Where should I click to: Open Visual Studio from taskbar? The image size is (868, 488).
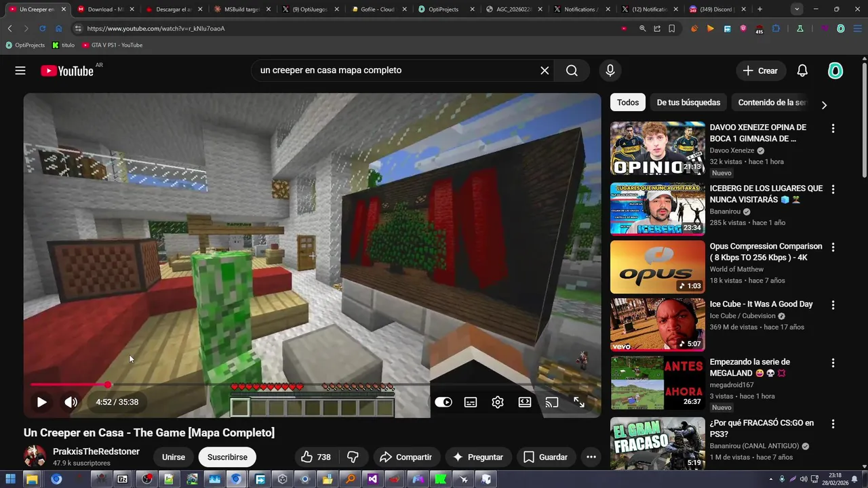pyautogui.click(x=372, y=479)
